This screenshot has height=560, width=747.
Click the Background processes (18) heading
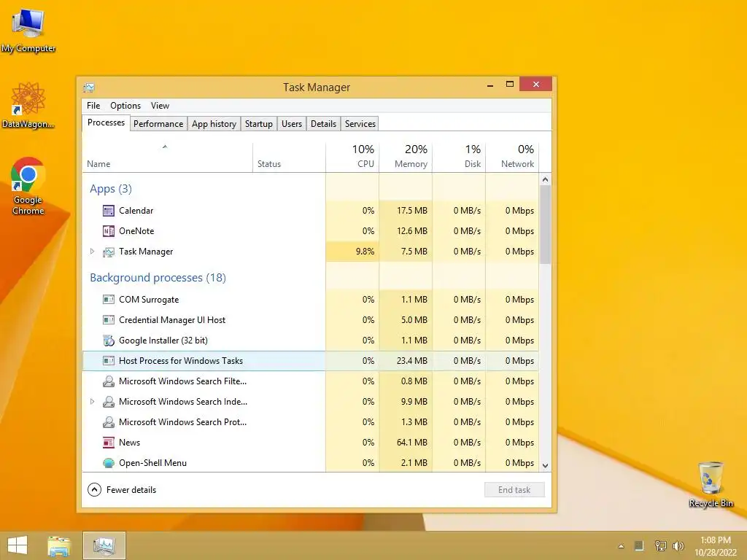tap(158, 278)
